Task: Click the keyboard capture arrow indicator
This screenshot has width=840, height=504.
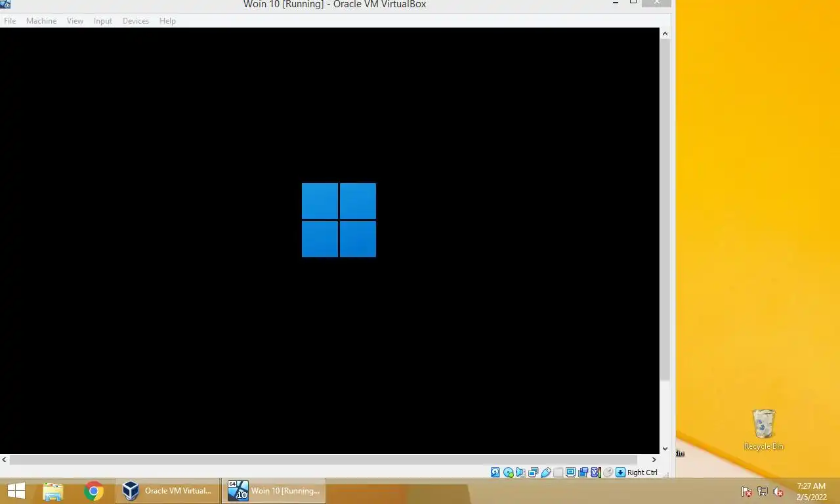Action: (620, 472)
